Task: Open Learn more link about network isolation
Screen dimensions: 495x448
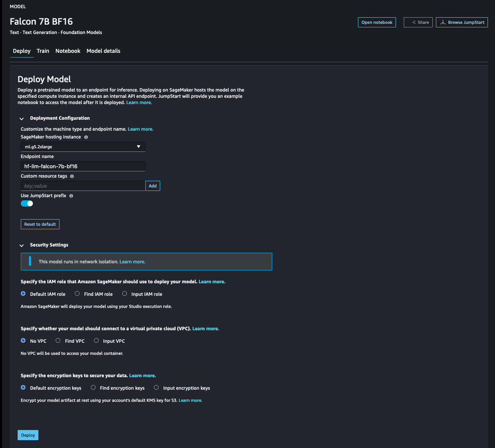Action: click(132, 262)
